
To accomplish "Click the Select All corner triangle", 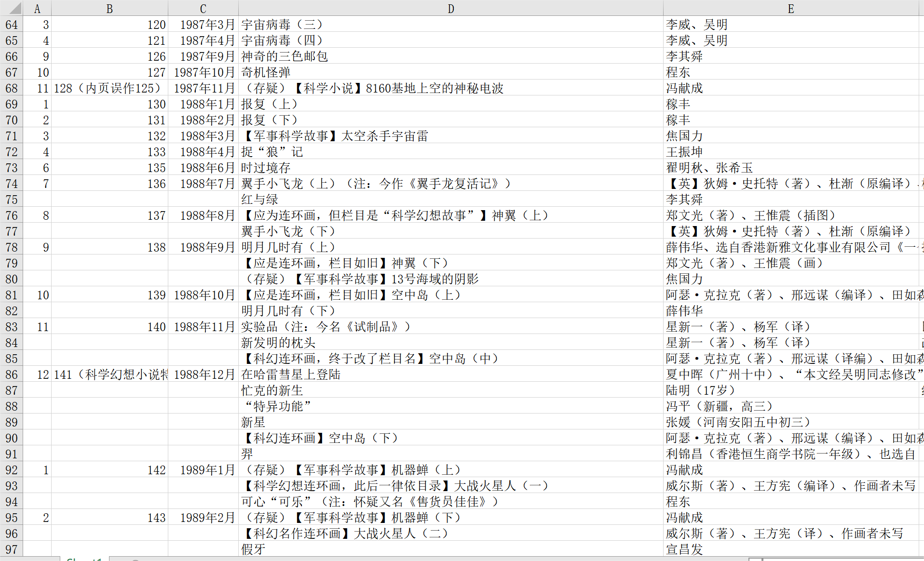I will coord(12,8).
